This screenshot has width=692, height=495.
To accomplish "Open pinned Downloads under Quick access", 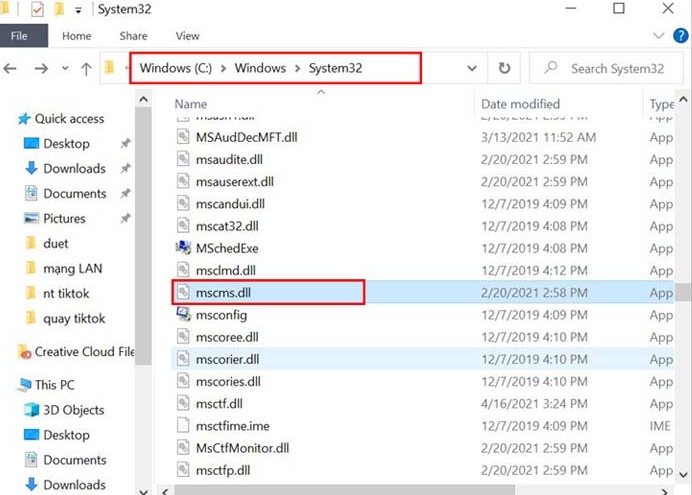I will [x=74, y=169].
